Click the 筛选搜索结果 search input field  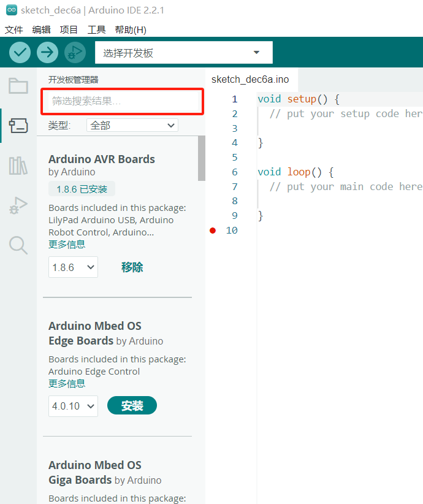coord(123,101)
